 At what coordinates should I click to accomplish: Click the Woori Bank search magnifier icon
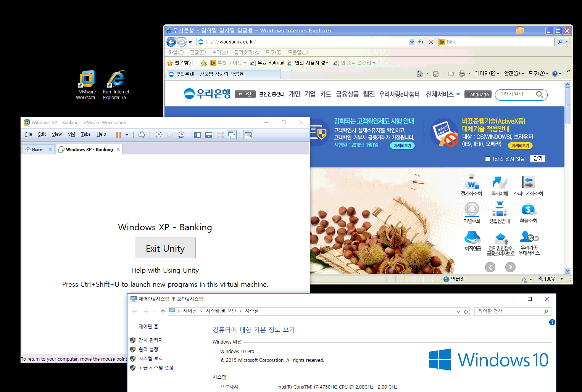click(x=540, y=95)
